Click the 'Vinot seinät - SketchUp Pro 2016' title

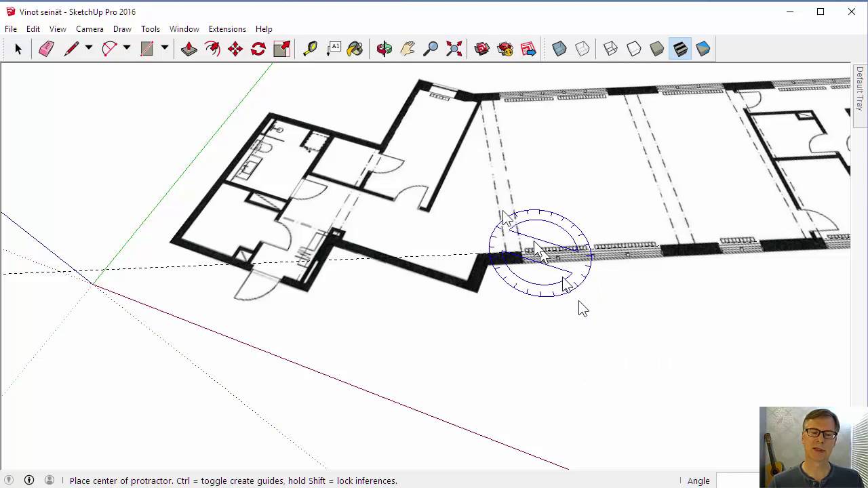point(77,12)
